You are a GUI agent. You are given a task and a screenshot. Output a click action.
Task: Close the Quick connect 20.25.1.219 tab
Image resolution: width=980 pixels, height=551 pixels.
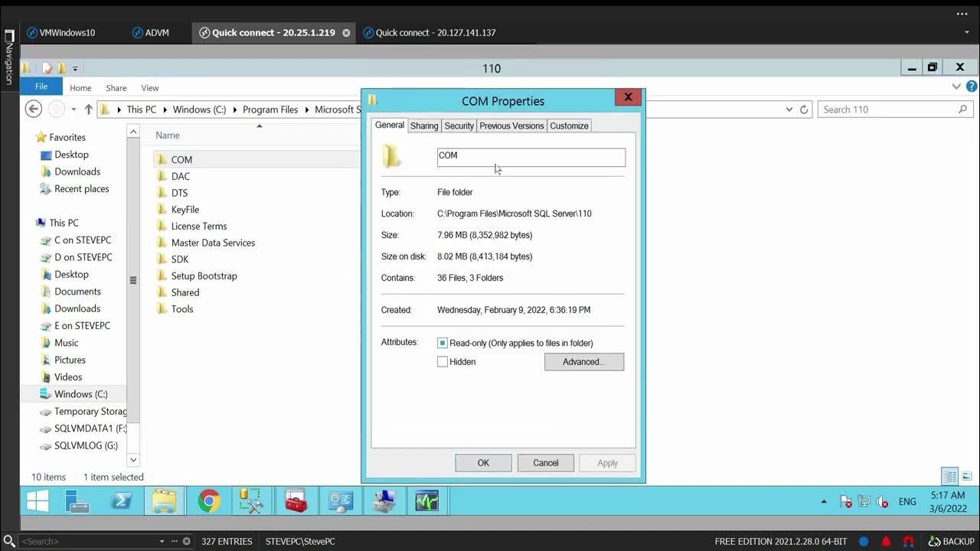(x=346, y=33)
